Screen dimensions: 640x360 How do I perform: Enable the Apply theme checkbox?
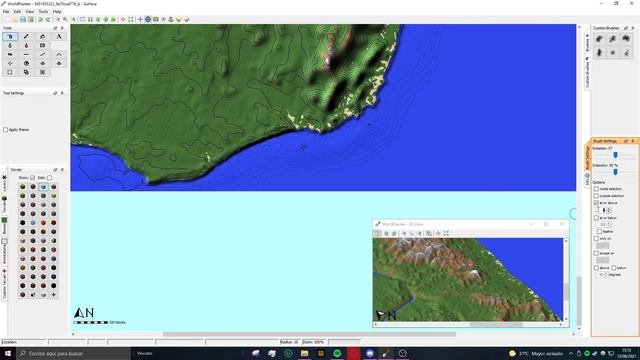coord(6,130)
